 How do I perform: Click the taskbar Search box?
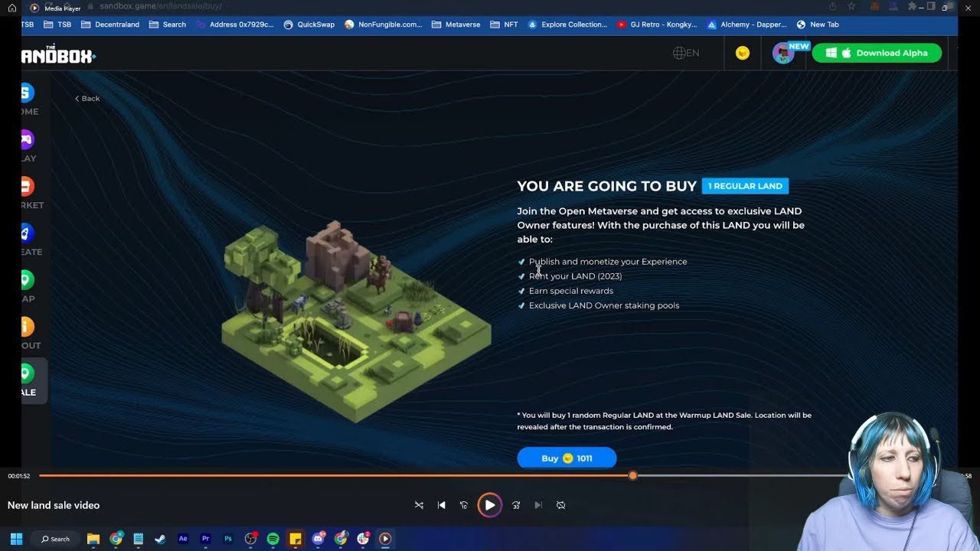point(55,539)
